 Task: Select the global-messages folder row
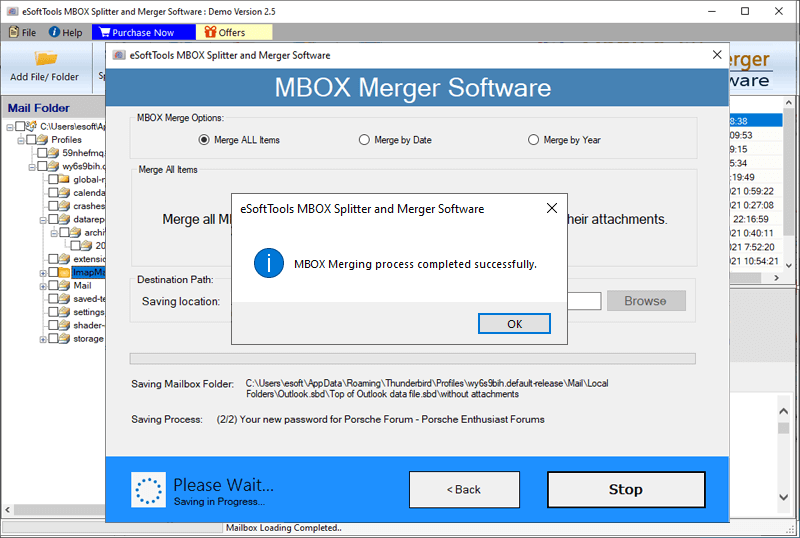point(89,180)
